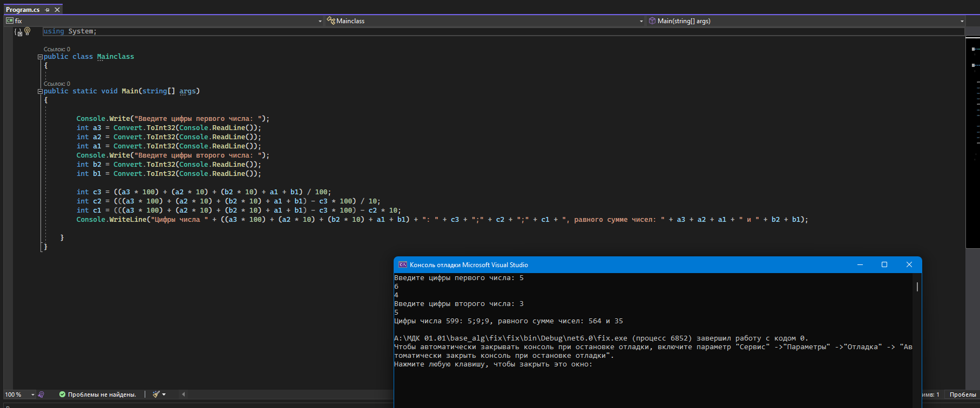The width and height of the screenshot is (980, 408).
Task: Click the braces icon beside the lightbulb
Action: tap(18, 32)
